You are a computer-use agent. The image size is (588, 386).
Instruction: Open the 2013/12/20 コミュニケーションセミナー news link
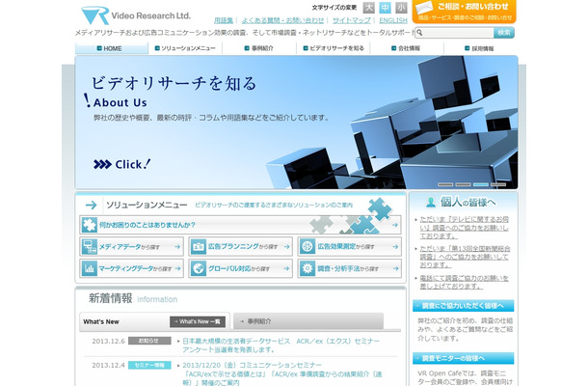pyautogui.click(x=282, y=373)
